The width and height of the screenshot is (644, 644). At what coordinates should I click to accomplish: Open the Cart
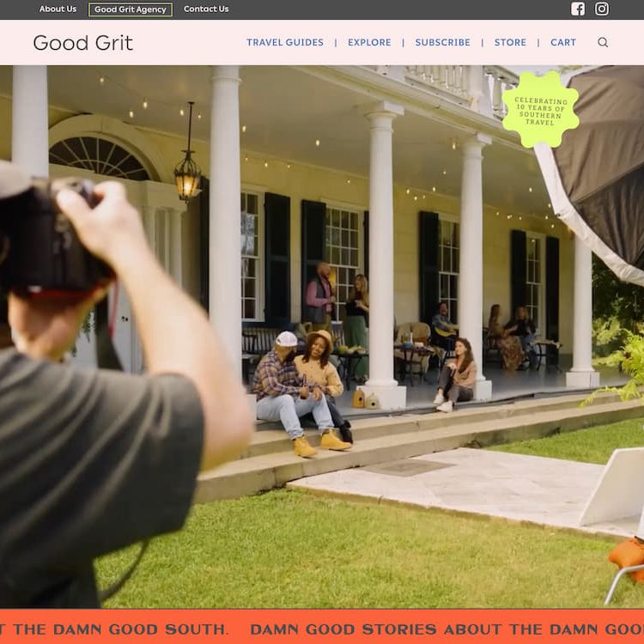click(563, 42)
